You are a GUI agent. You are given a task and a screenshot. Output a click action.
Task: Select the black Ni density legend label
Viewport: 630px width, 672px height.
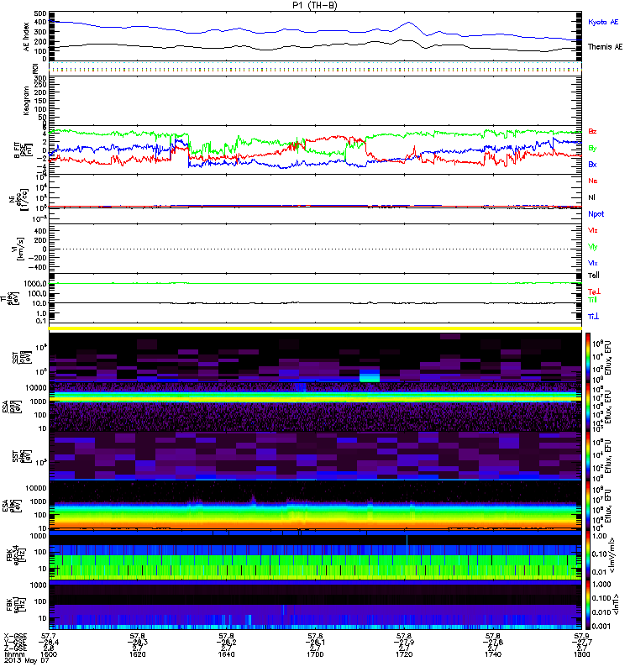click(591, 197)
